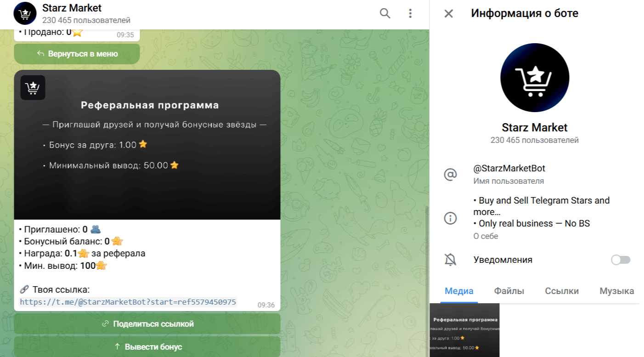The height and width of the screenshot is (357, 644).
Task: Click the 'Имя пользователя' caption
Action: click(509, 181)
